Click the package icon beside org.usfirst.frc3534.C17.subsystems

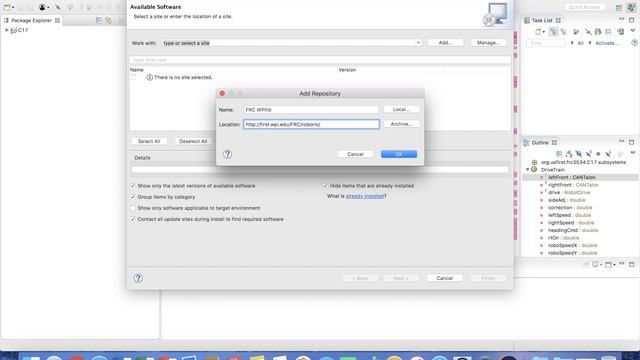point(534,162)
